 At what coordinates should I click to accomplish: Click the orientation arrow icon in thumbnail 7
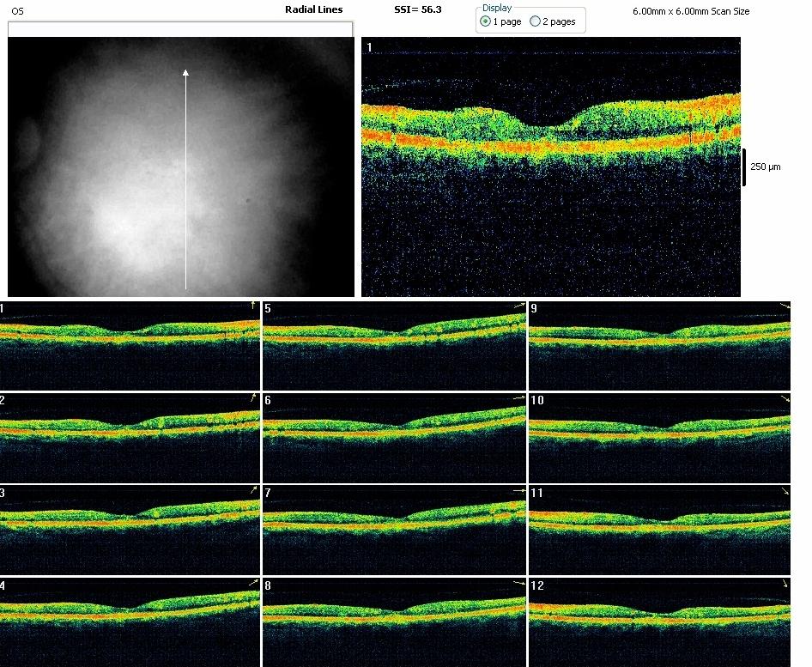click(x=518, y=489)
